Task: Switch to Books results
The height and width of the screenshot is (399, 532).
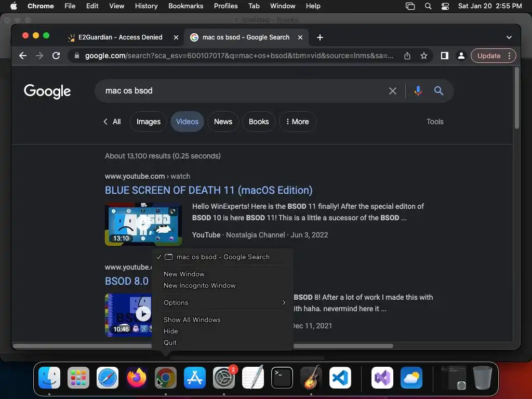Action: [x=259, y=122]
